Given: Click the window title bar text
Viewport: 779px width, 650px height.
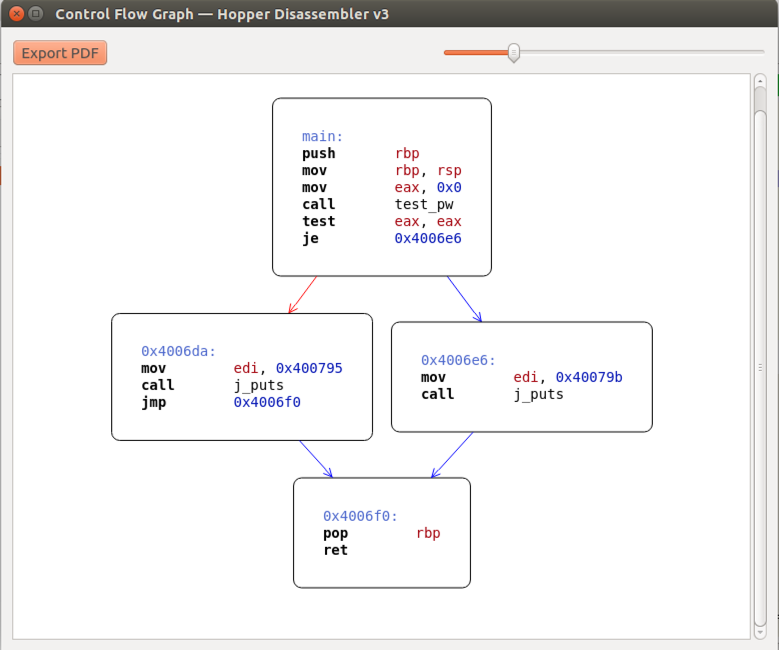Looking at the screenshot, I should tap(222, 14).
